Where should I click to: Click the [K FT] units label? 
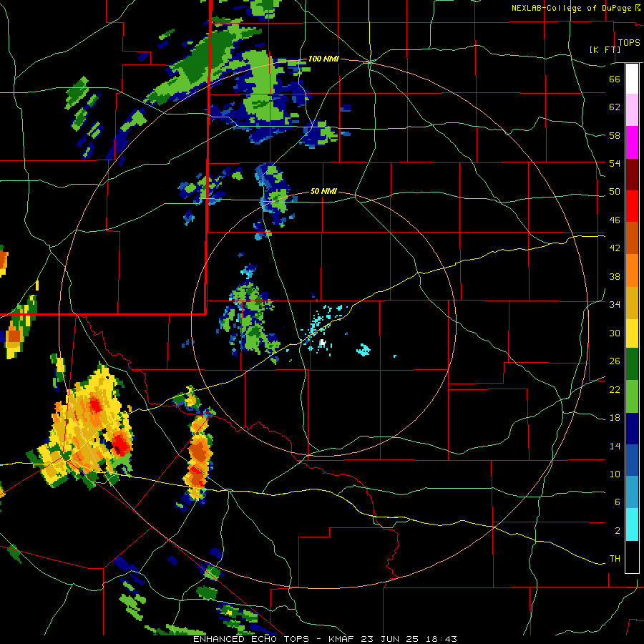click(605, 49)
